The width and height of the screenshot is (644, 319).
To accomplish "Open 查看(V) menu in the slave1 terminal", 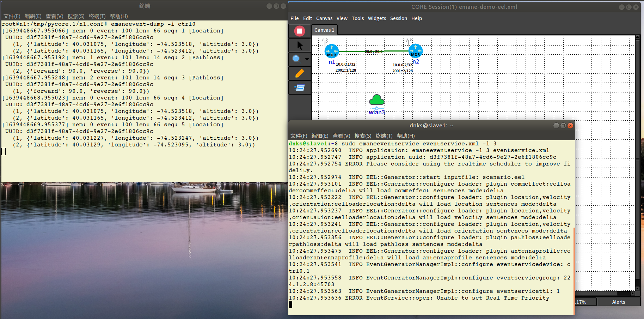I will click(340, 136).
